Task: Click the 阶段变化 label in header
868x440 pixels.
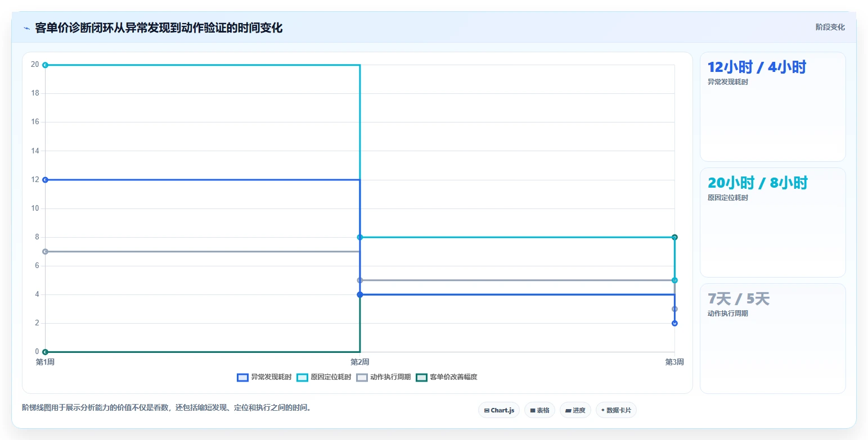Action: tap(830, 27)
